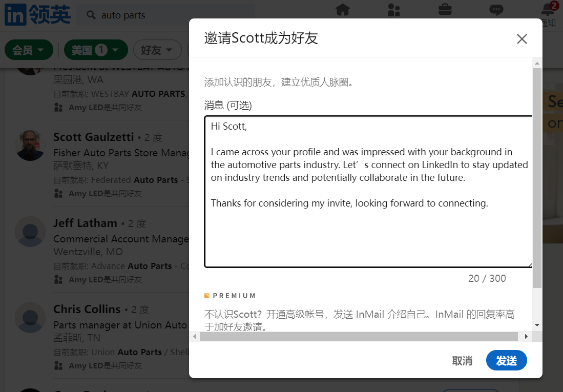Click the 萨默塞特, KY location text
Viewport: 563px width, 392px height.
(x=81, y=166)
